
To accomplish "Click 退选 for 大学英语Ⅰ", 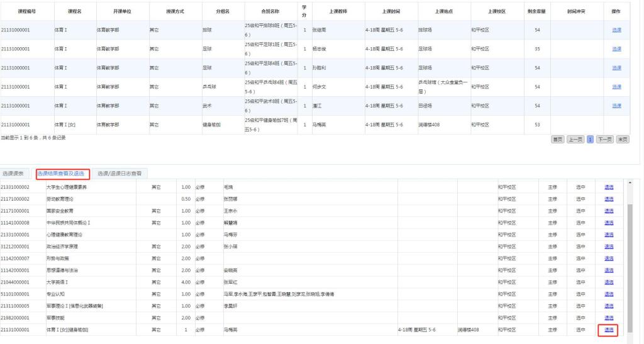I will (x=609, y=282).
